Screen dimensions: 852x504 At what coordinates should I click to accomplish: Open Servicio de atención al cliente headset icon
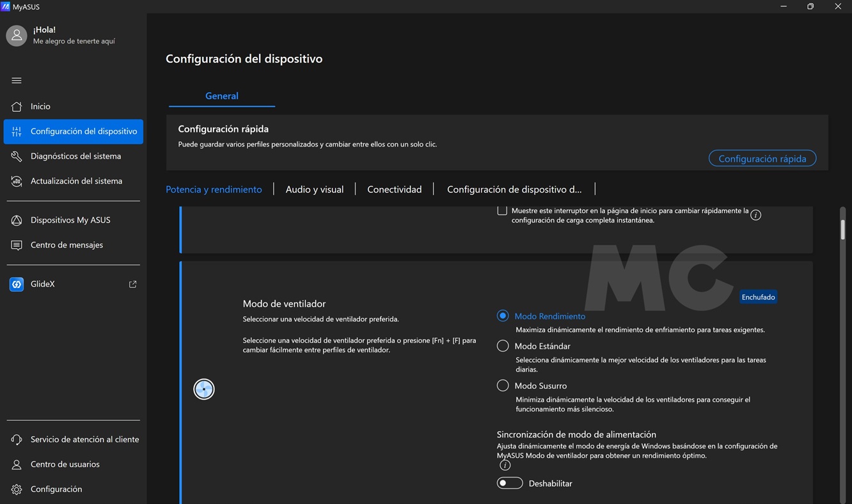[x=17, y=440]
